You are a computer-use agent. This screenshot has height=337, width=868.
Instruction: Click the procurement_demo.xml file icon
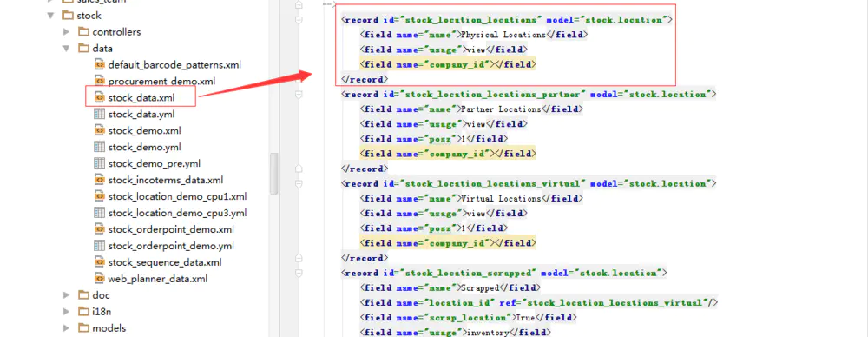tap(100, 81)
